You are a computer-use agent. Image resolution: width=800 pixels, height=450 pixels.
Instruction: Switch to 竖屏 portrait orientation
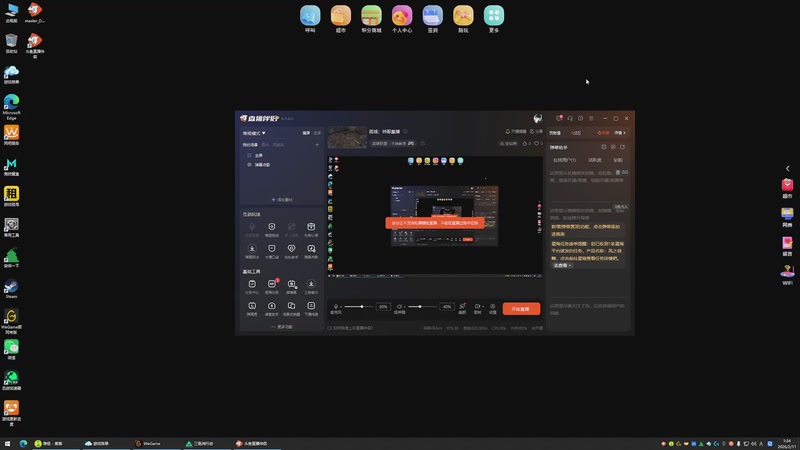point(317,133)
